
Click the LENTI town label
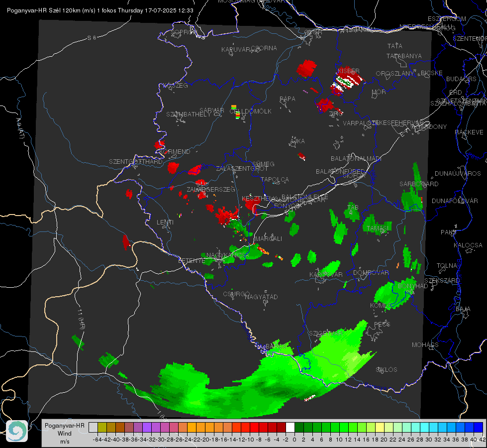[165, 223]
